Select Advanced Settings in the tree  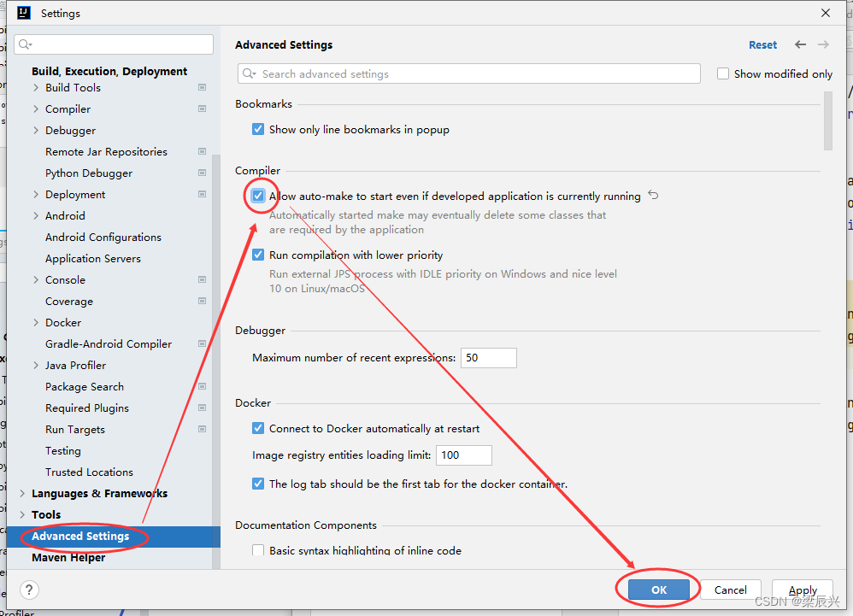[113, 536]
